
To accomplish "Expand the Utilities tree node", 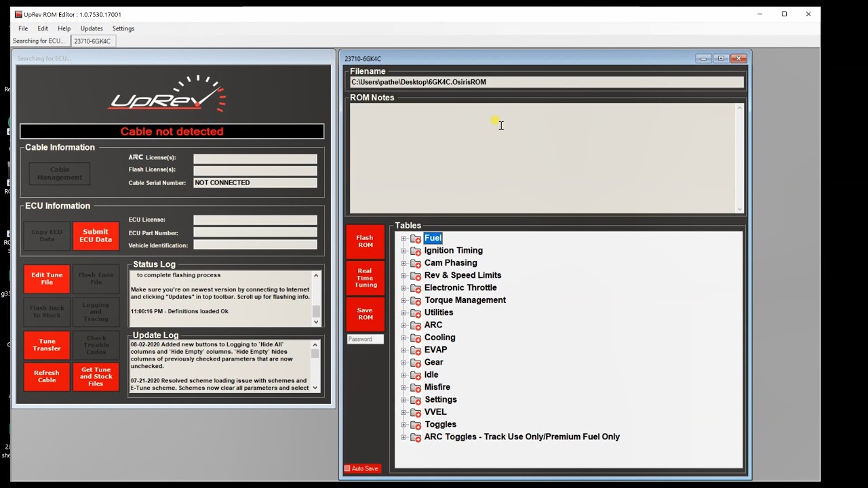I will pos(403,313).
